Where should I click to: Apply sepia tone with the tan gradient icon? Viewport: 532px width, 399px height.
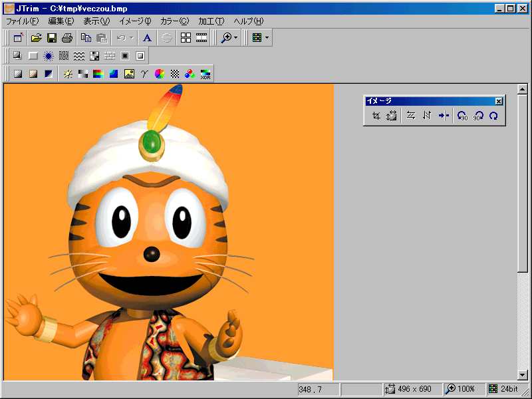coord(33,74)
